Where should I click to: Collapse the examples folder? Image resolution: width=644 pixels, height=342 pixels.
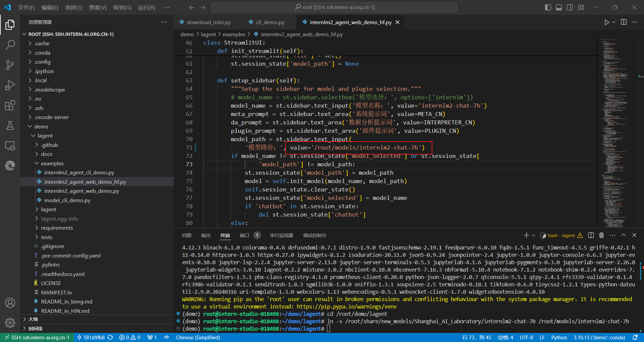coord(52,163)
